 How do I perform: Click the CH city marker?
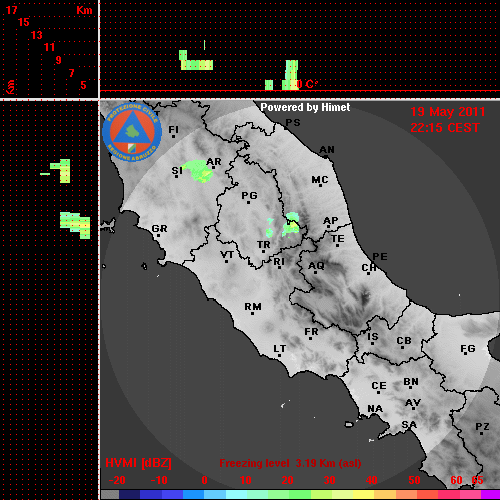(368, 273)
